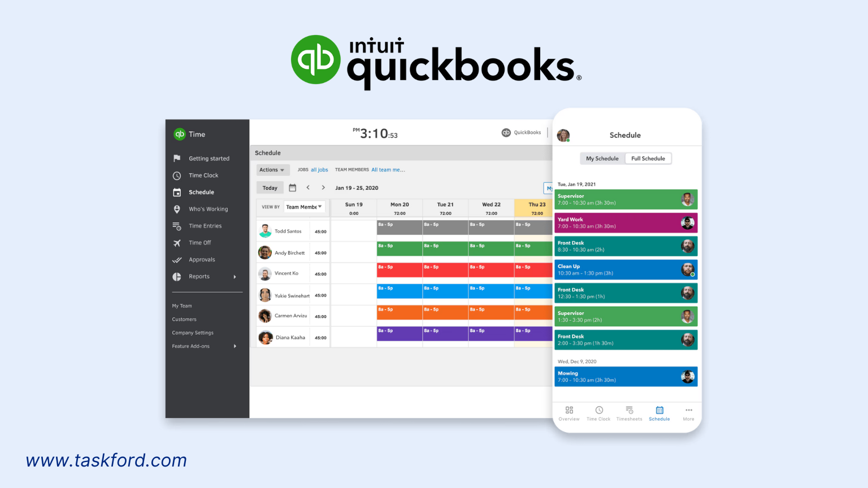Click the Who's Working location pin icon

(177, 209)
